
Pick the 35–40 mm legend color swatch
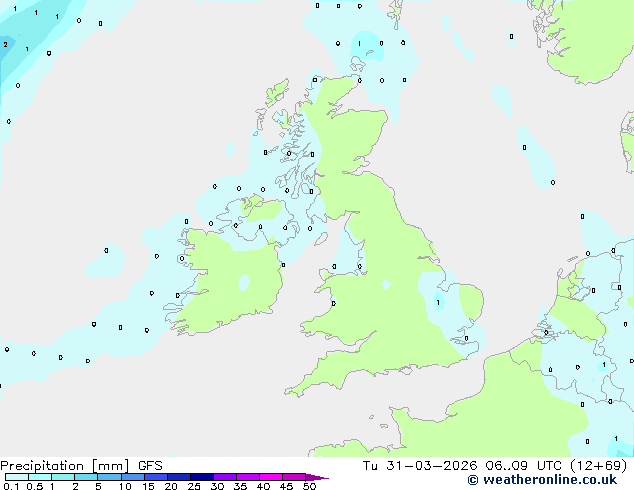(248, 477)
